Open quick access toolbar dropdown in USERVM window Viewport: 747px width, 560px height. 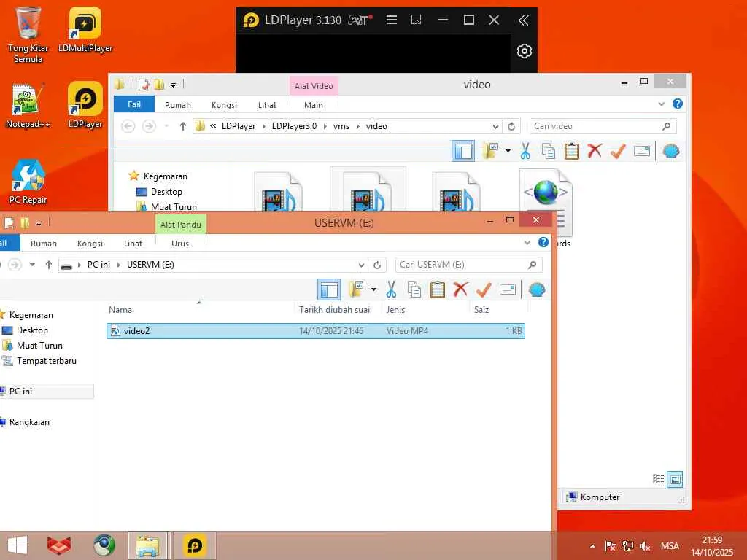click(x=39, y=223)
